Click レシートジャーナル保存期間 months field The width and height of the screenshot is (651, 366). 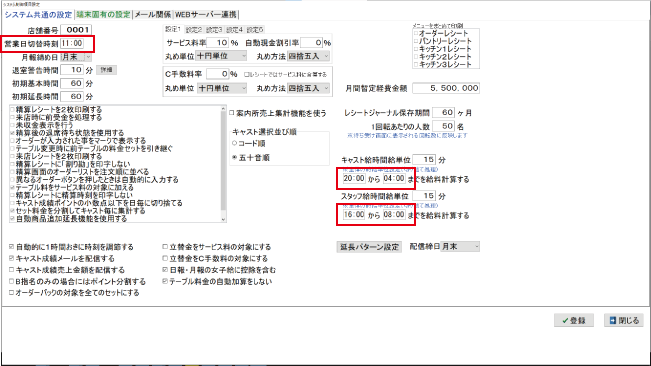click(443, 112)
